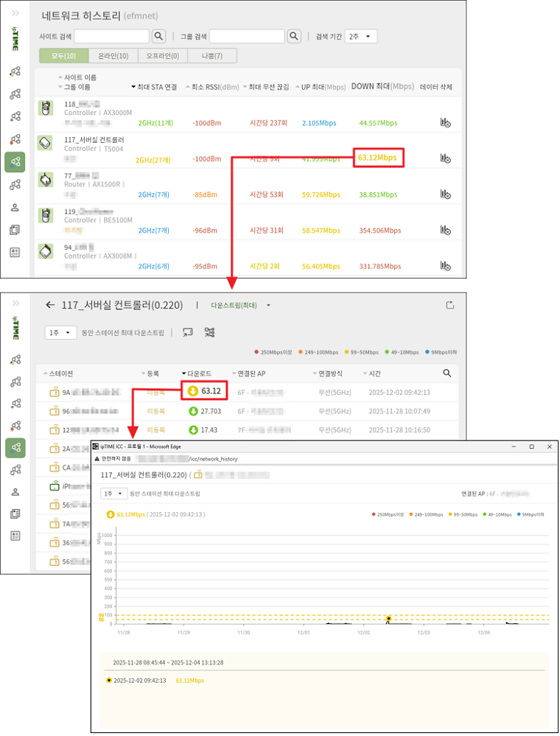Sort the station table by 등록
The image size is (560, 736).
[x=150, y=374]
